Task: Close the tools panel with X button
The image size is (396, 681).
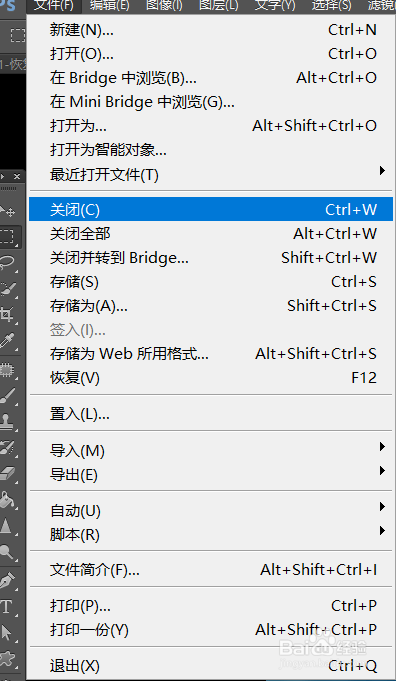Action: pyautogui.click(x=17, y=176)
